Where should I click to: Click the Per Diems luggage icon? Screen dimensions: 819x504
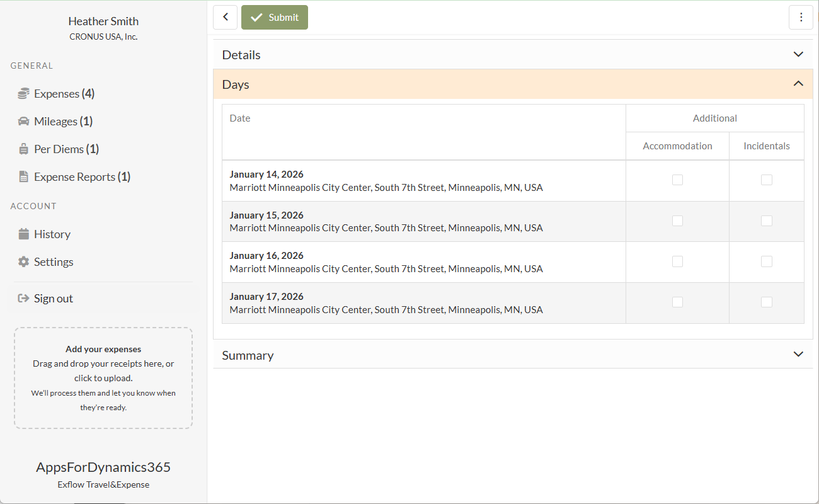coord(23,149)
